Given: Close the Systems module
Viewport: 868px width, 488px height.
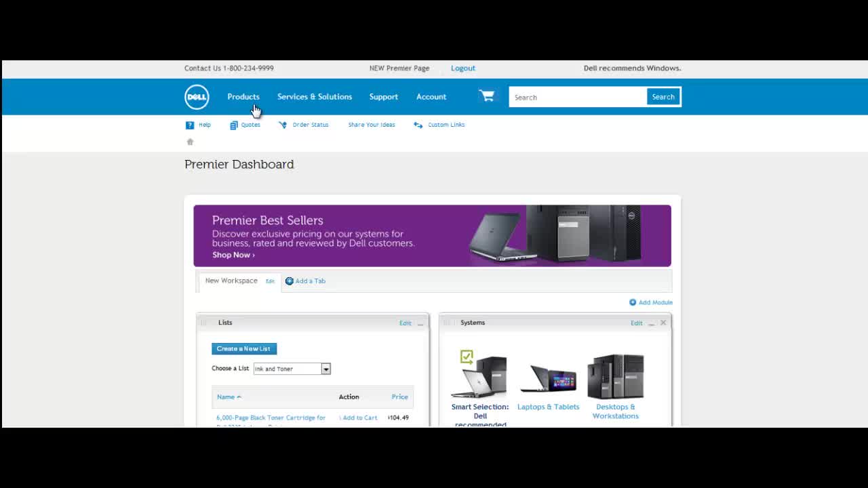Looking at the screenshot, I should tap(663, 323).
